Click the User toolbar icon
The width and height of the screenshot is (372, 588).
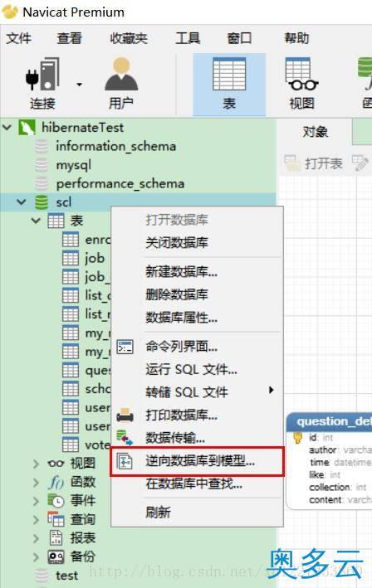121,75
